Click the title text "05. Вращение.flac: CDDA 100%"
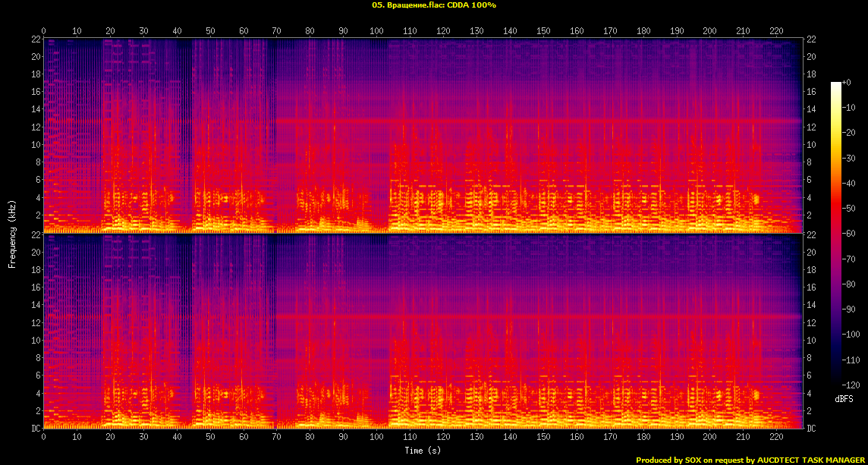The height and width of the screenshot is (465, 868). (433, 5)
